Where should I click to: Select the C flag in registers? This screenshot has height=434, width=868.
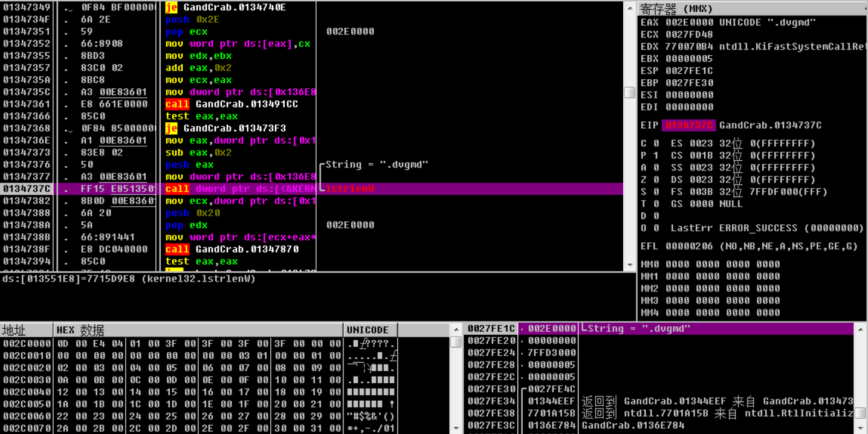coord(650,143)
